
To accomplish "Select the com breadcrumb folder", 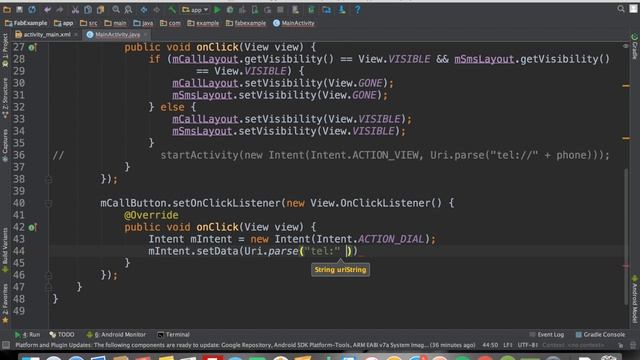I will pyautogui.click(x=170, y=23).
